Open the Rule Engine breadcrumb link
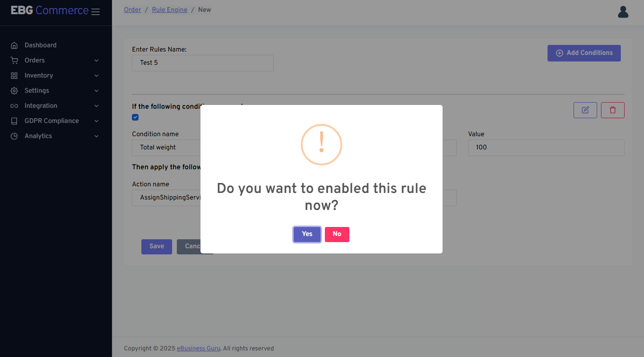The image size is (644, 357). pos(169,10)
